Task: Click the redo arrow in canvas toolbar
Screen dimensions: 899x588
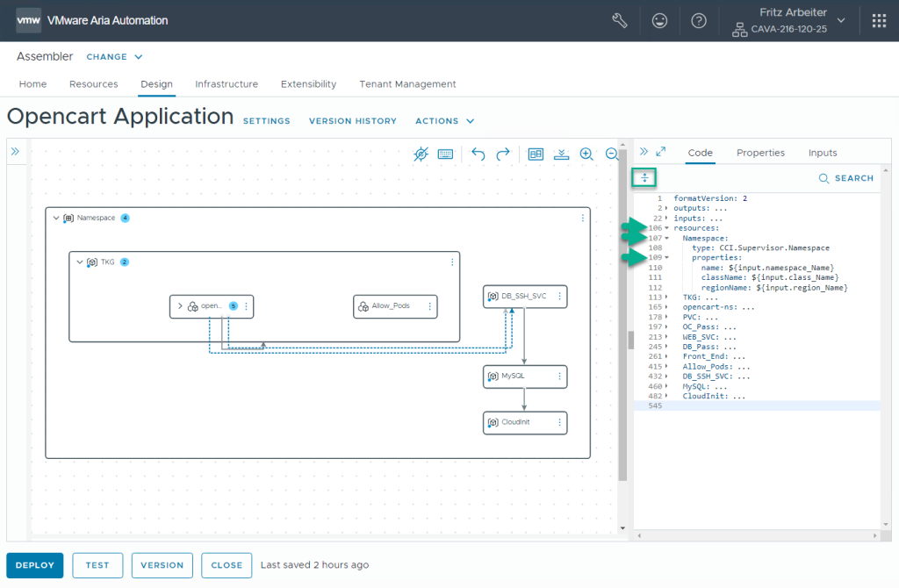Action: 503,154
